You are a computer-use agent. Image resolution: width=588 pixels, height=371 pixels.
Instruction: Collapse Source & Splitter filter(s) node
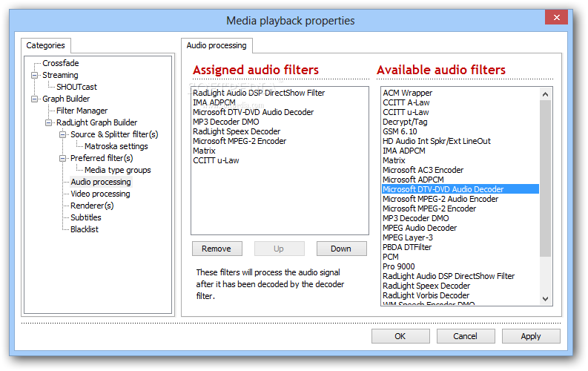(x=62, y=134)
